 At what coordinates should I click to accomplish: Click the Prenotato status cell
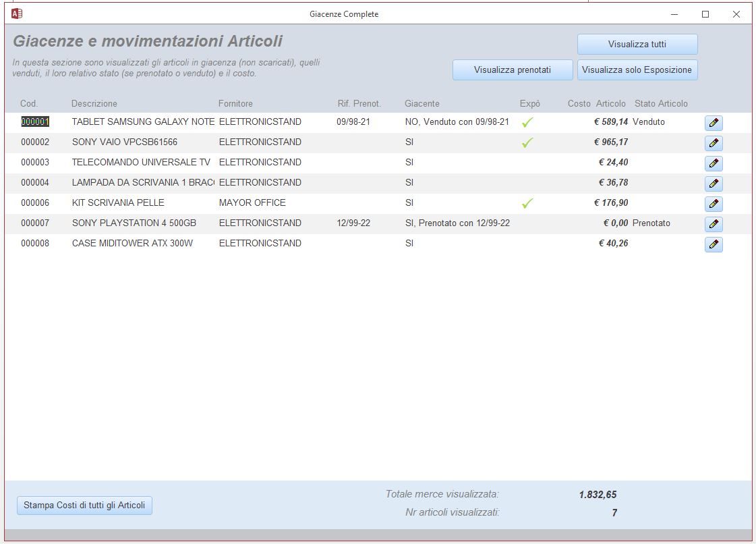point(651,223)
